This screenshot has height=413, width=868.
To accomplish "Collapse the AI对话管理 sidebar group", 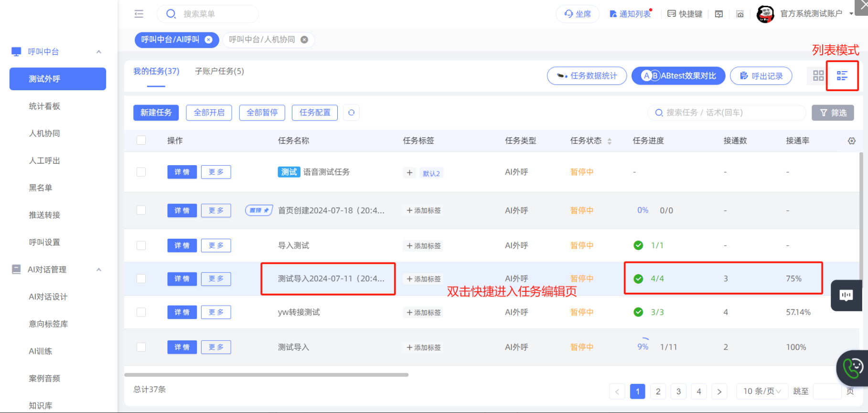I will coord(99,270).
